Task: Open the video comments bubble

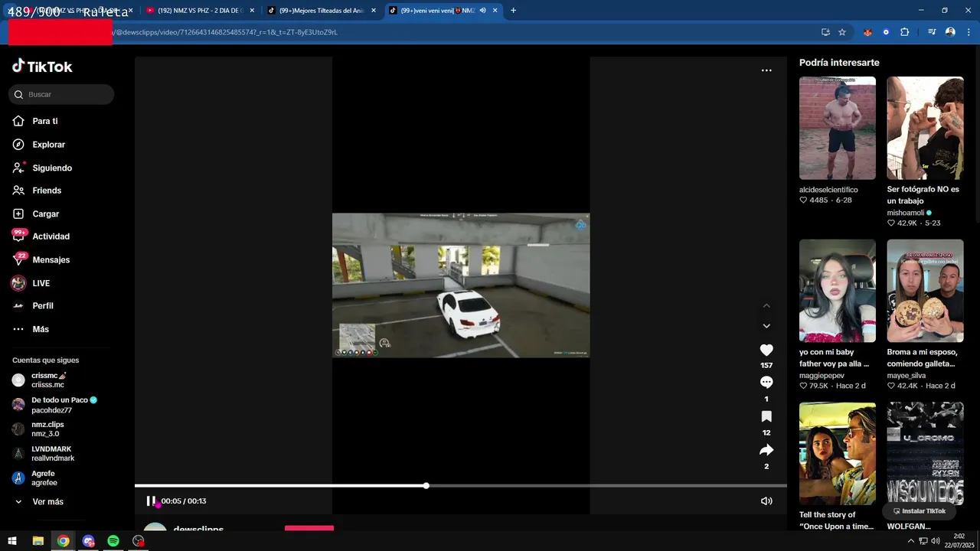Action: pos(766,383)
